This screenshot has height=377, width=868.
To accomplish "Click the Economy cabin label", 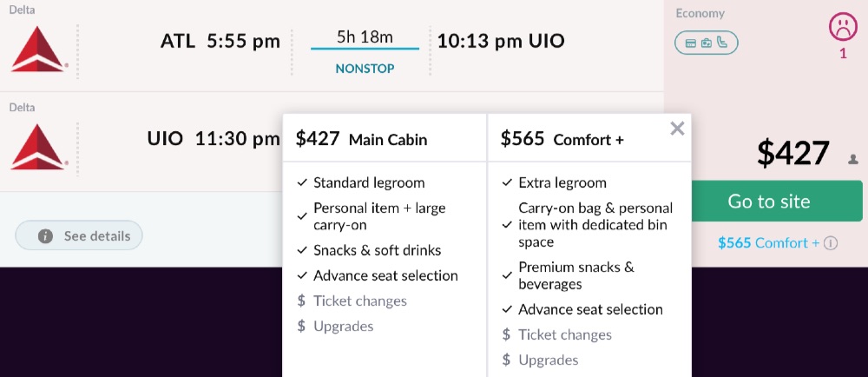I will (700, 14).
